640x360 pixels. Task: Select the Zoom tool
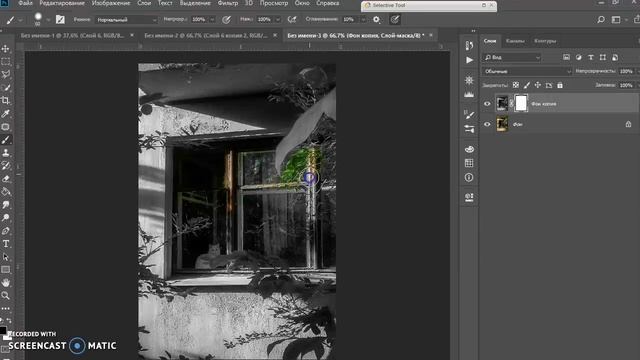[6, 296]
